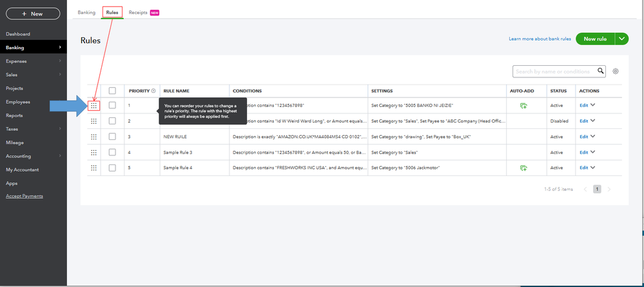Click the search magnifier icon
644x287 pixels.
pos(601,71)
